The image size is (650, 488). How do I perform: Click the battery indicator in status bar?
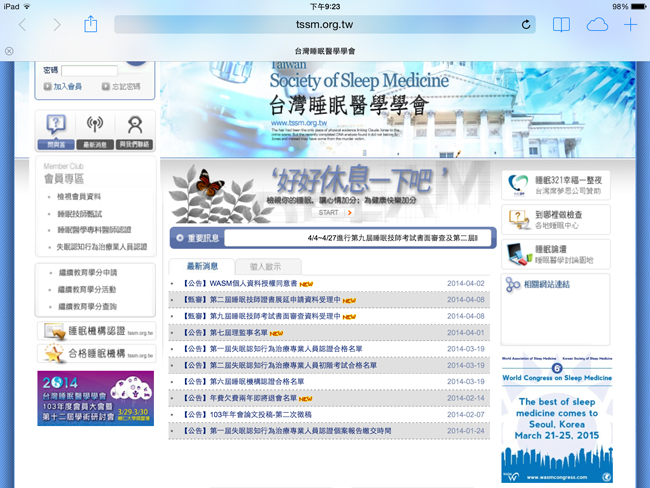(638, 6)
